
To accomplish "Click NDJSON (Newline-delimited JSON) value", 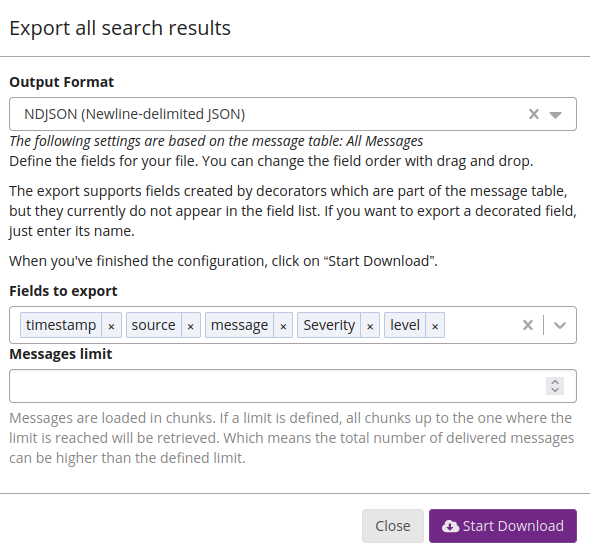I will tap(134, 114).
